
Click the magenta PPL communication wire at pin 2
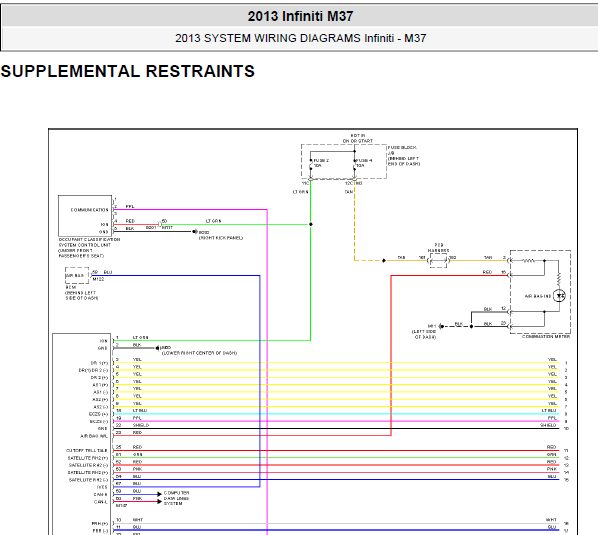pyautogui.click(x=191, y=209)
